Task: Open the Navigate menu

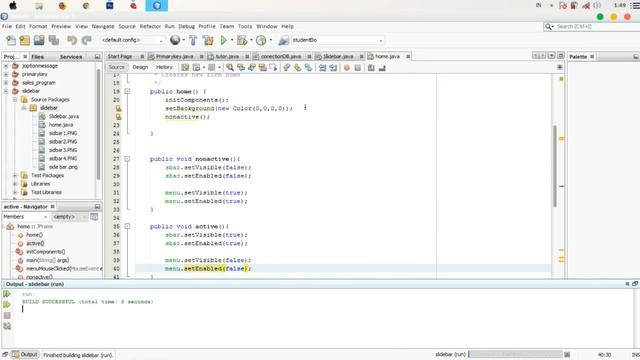Action: [103, 26]
